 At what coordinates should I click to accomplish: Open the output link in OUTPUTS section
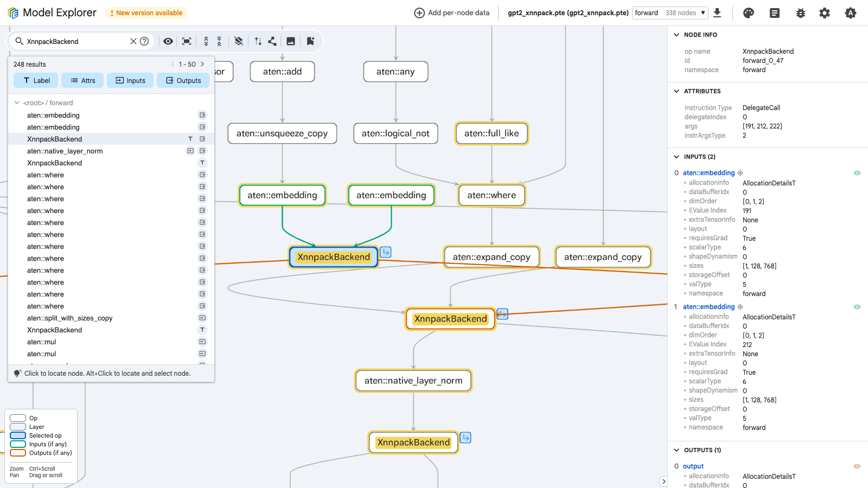693,466
